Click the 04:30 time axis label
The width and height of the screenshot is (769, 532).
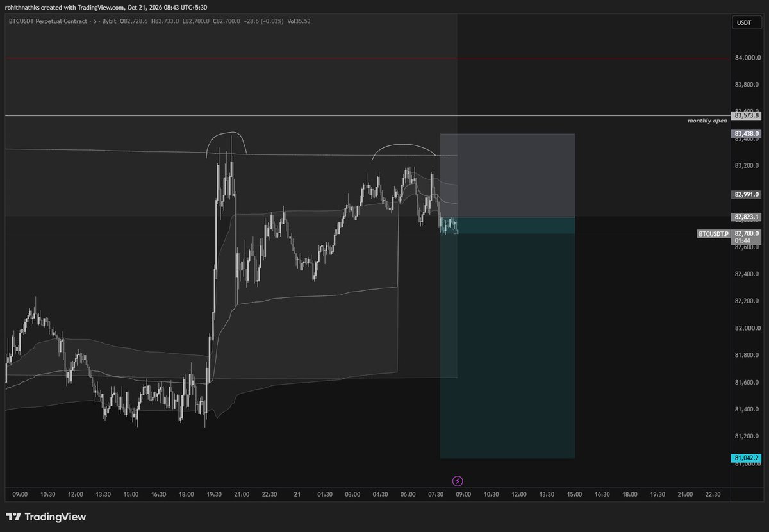(x=380, y=494)
